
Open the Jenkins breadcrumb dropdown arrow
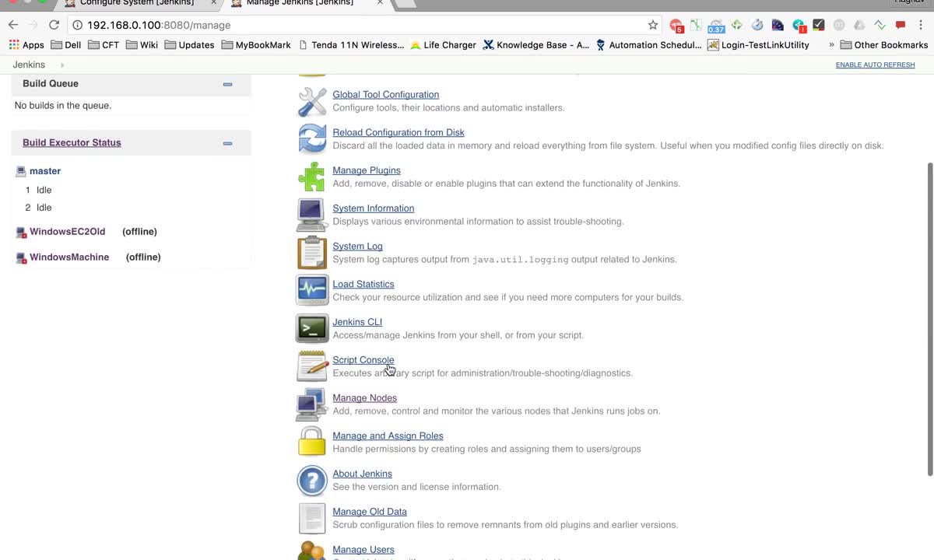point(62,65)
